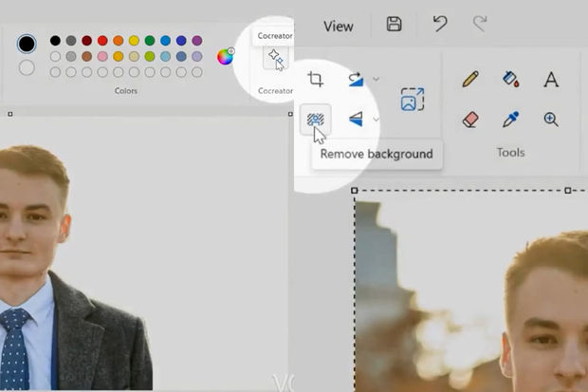Open the Rotate options dropdown arrow

[377, 79]
